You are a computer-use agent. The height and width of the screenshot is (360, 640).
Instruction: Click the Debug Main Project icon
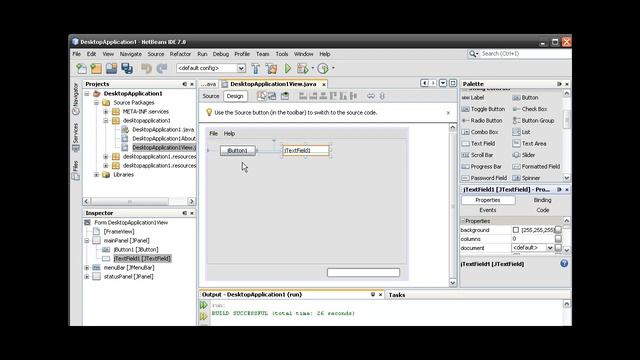click(x=302, y=68)
